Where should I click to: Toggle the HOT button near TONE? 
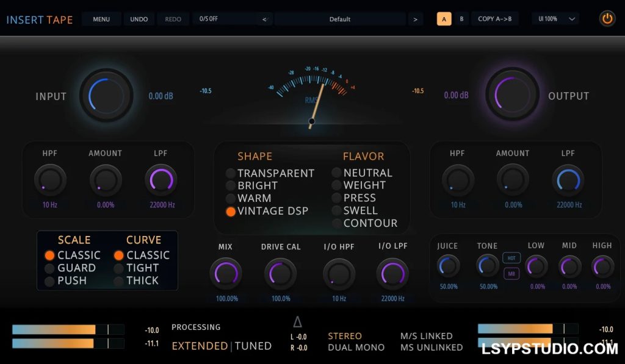(511, 258)
